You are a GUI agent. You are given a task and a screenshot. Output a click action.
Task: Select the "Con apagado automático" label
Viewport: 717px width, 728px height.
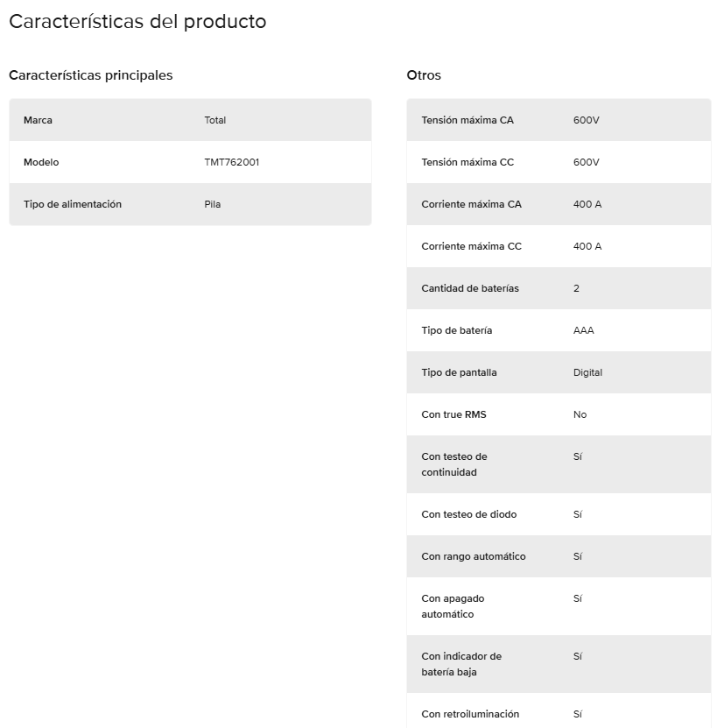click(453, 606)
